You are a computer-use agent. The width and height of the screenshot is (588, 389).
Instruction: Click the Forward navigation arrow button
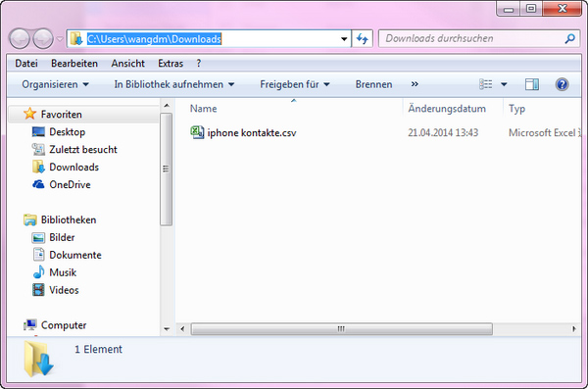(x=43, y=38)
